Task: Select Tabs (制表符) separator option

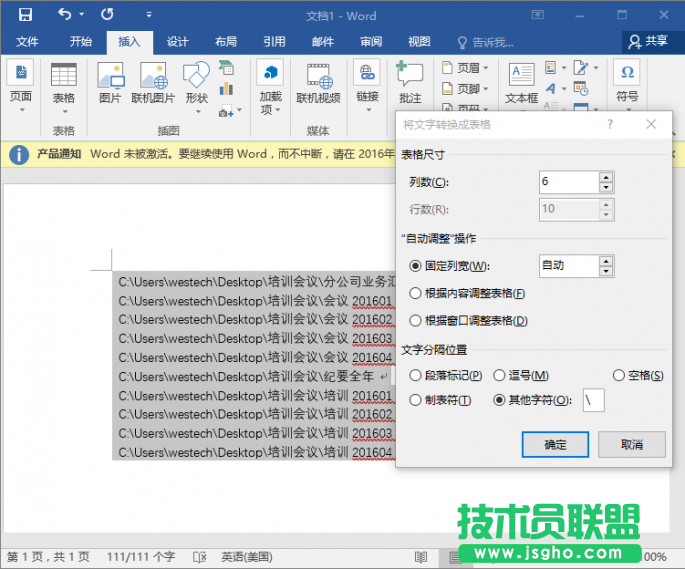Action: pos(416,400)
